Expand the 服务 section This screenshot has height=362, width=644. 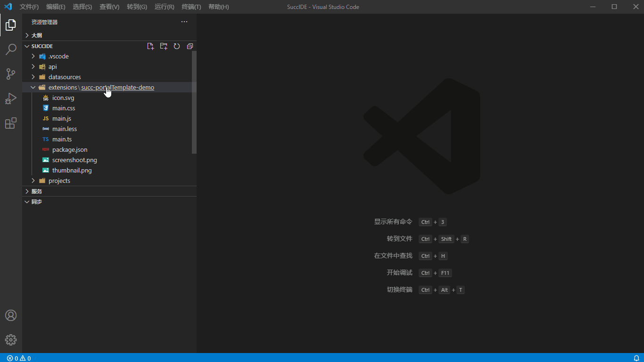point(37,191)
